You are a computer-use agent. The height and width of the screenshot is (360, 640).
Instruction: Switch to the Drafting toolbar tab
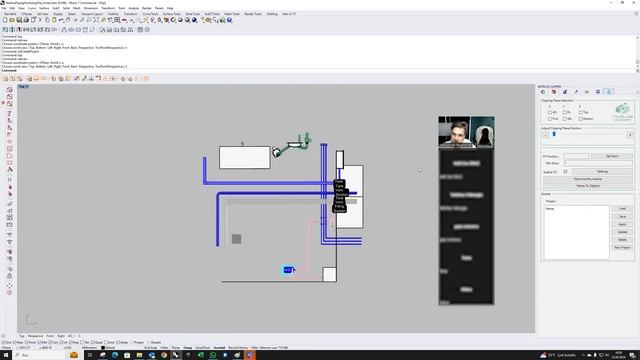click(x=272, y=14)
